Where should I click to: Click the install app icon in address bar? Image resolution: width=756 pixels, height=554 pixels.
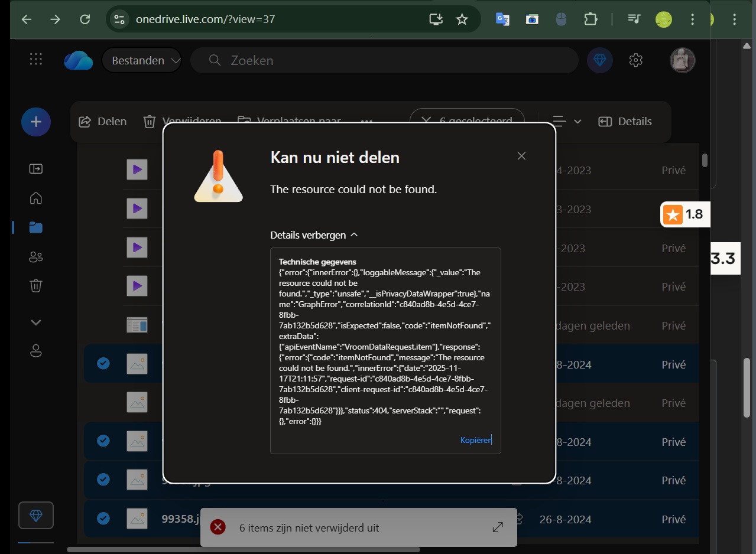click(436, 19)
